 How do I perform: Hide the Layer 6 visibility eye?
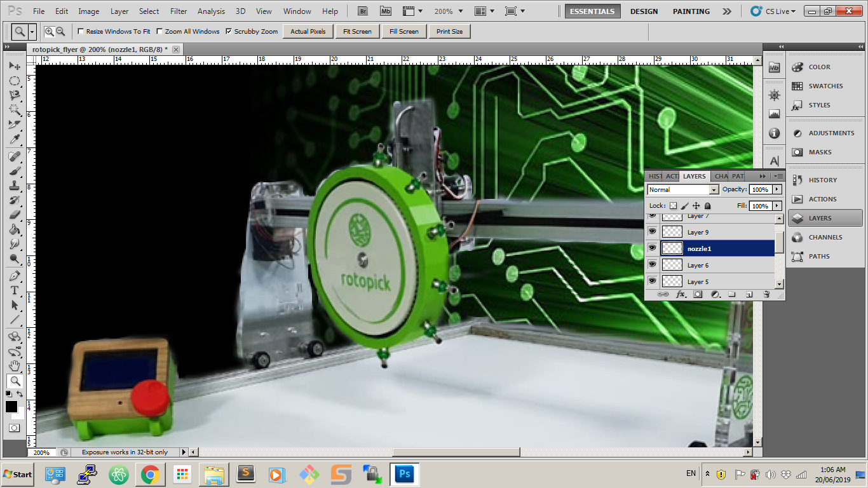(x=652, y=264)
